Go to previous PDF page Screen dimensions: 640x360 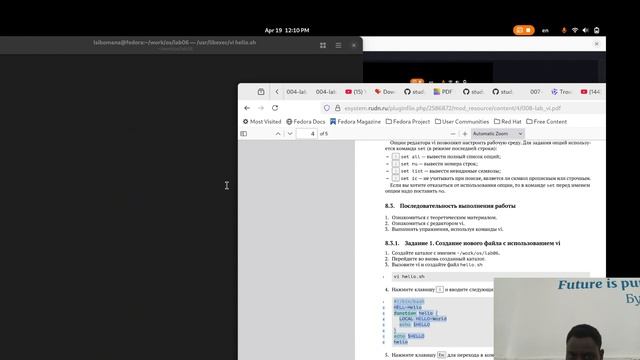point(278,133)
